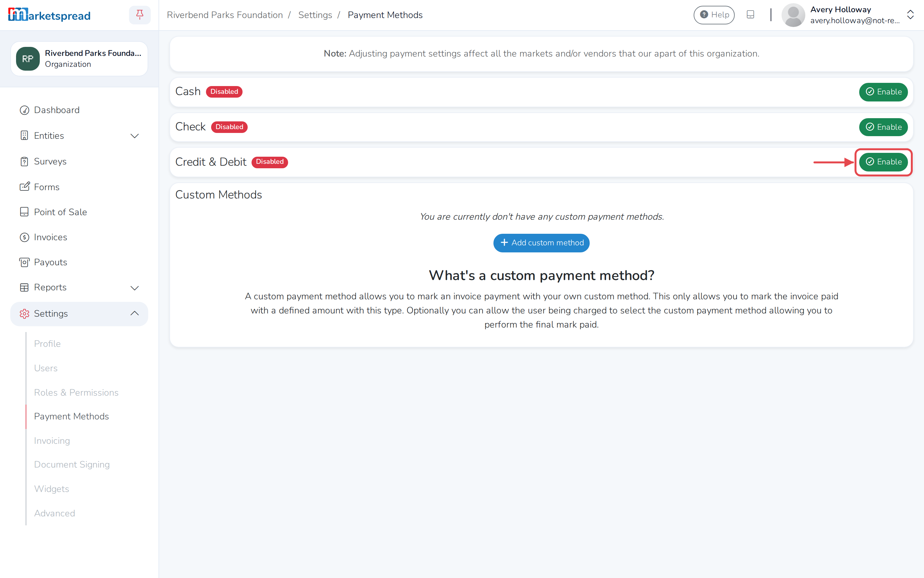
Task: Click Riverbend Parks Foundation breadcrumb
Action: tap(225, 15)
